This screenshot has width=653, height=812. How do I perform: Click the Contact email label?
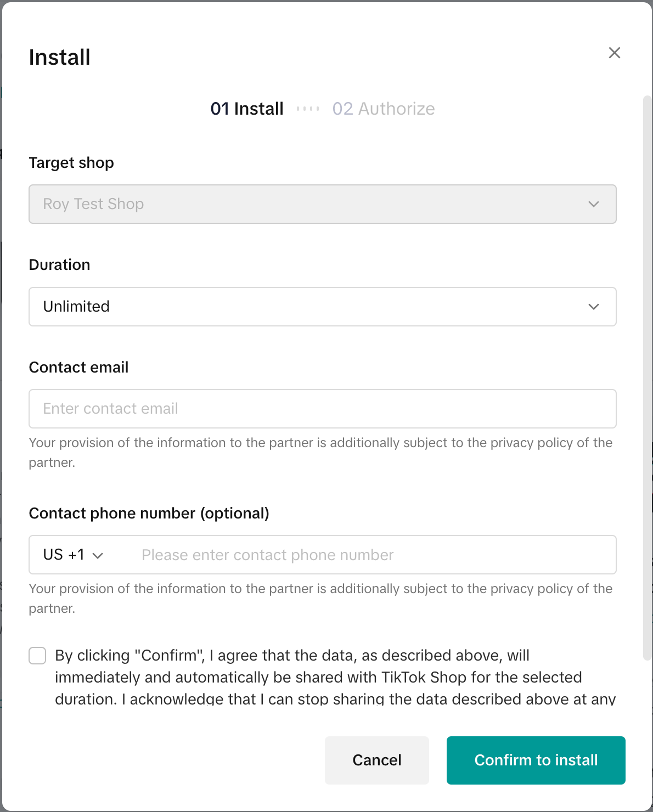[78, 367]
